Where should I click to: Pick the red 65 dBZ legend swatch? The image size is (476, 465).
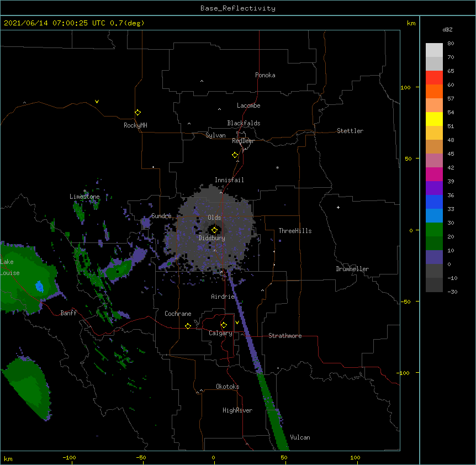tap(434, 77)
